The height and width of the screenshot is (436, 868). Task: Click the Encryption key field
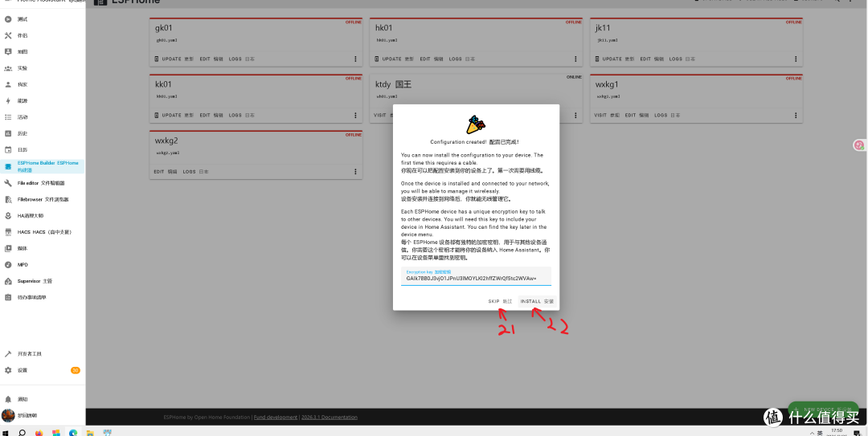click(476, 276)
